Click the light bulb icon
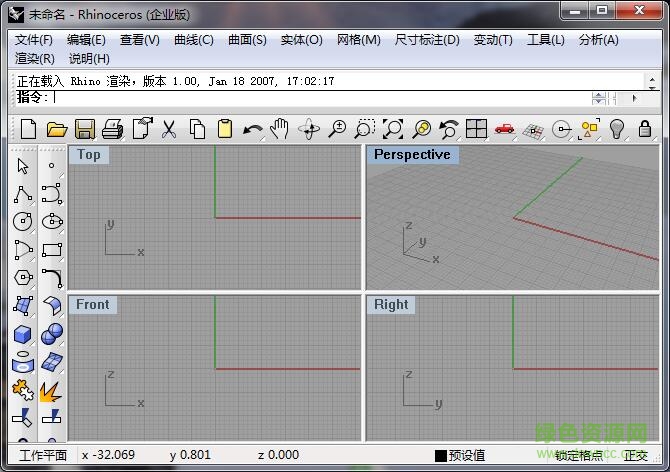Viewport: 670px width, 472px height. [617, 128]
